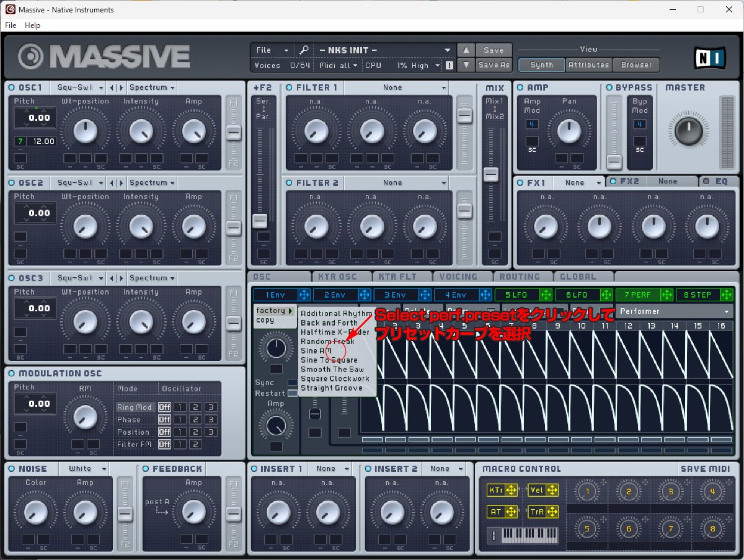This screenshot has height=560, width=744.
Task: Open the Midi all channel dropdown
Action: pyautogui.click(x=339, y=65)
